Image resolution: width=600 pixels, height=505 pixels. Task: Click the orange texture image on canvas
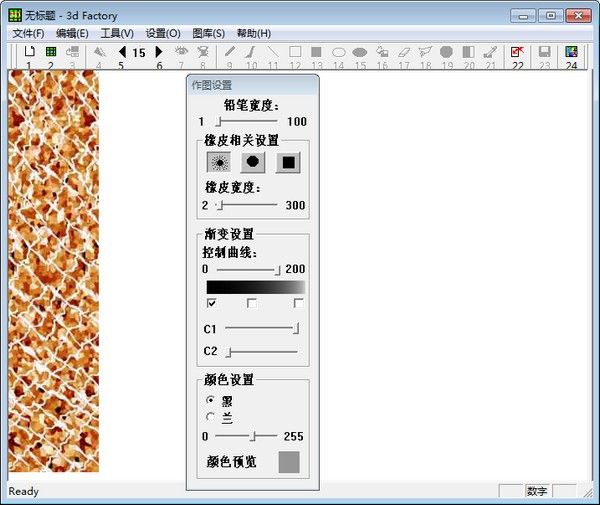tap(53, 271)
